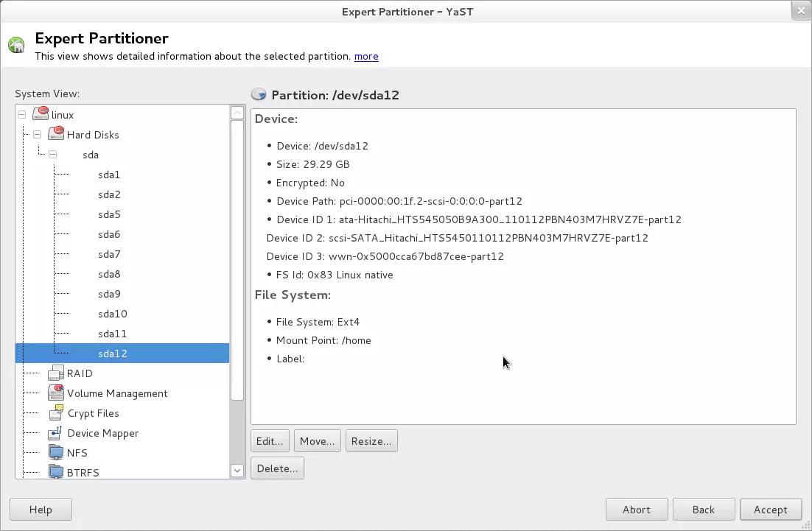Click the linux root computer icon
The width and height of the screenshot is (812, 531).
point(41,114)
